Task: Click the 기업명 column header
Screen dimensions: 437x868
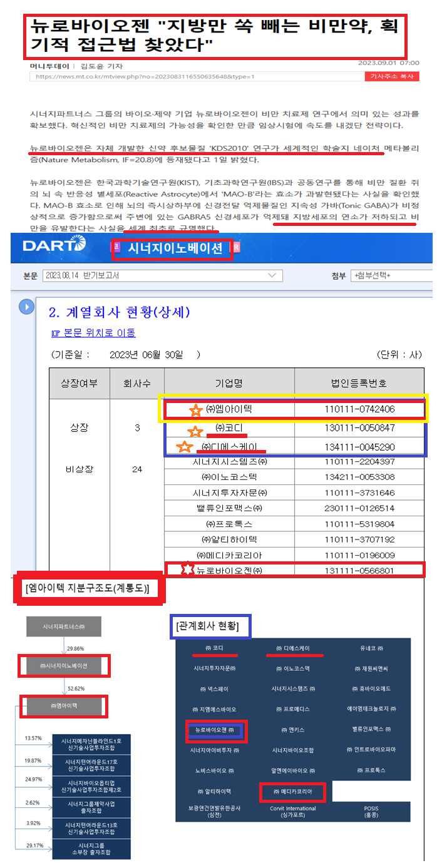Action: [x=229, y=383]
